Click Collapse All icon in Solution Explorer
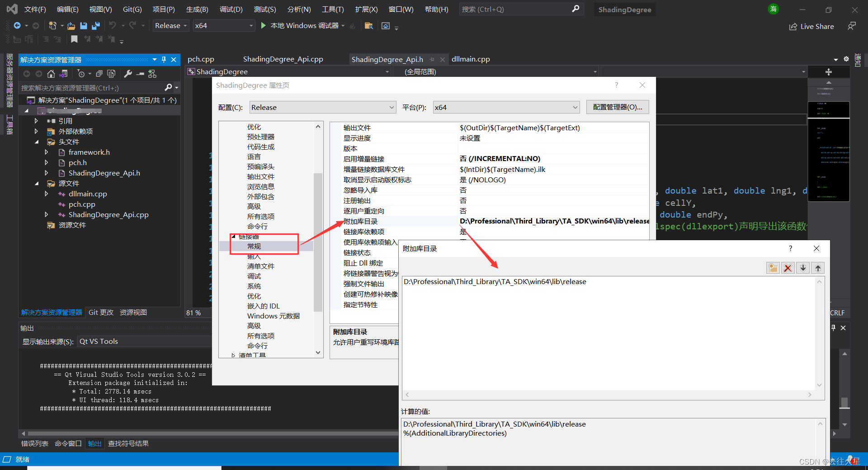Viewport: 868px width, 470px height. point(99,73)
